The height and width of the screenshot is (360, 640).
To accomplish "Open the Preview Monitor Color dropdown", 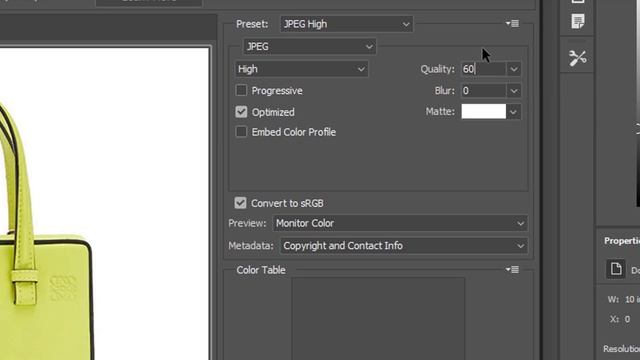I will click(400, 223).
